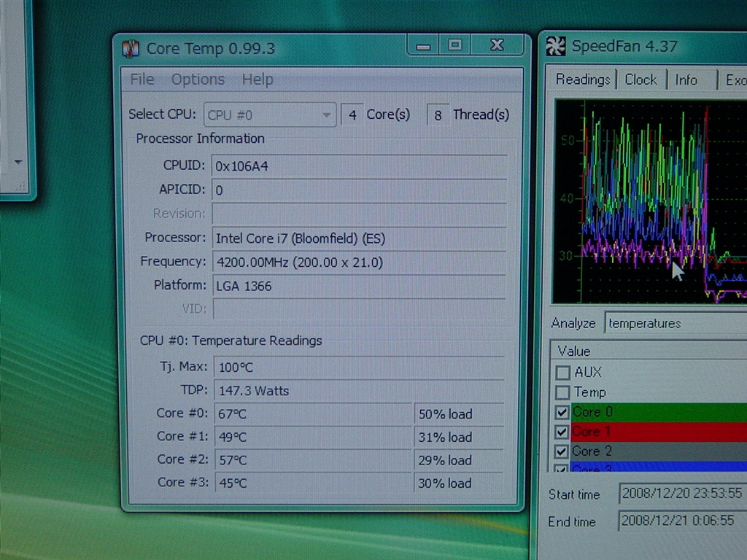Click the Tj. Max value 100°C

tap(359, 367)
